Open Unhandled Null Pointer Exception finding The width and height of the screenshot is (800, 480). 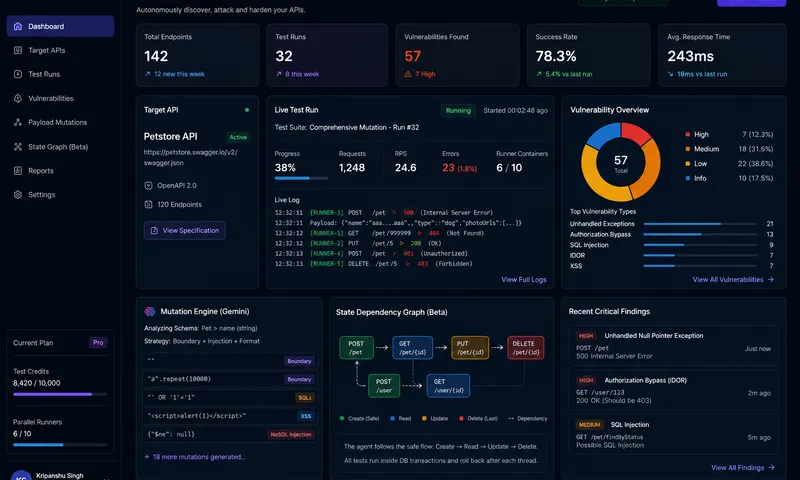pyautogui.click(x=673, y=345)
